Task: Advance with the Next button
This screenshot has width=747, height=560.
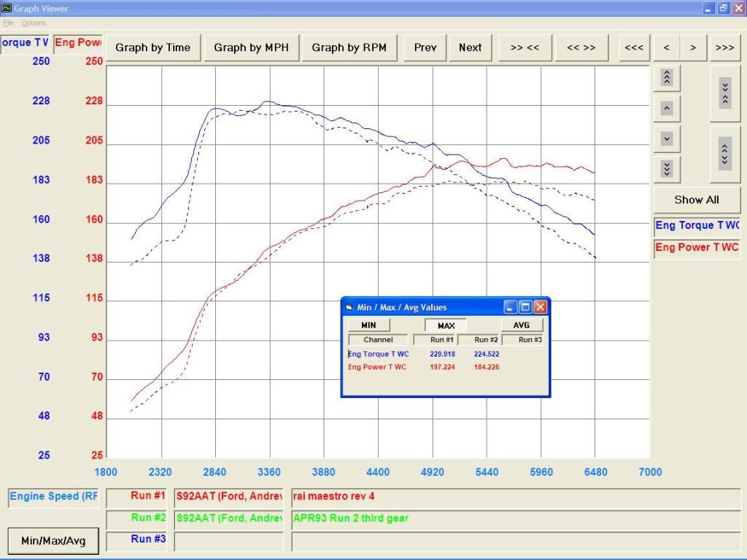Action: [471, 47]
